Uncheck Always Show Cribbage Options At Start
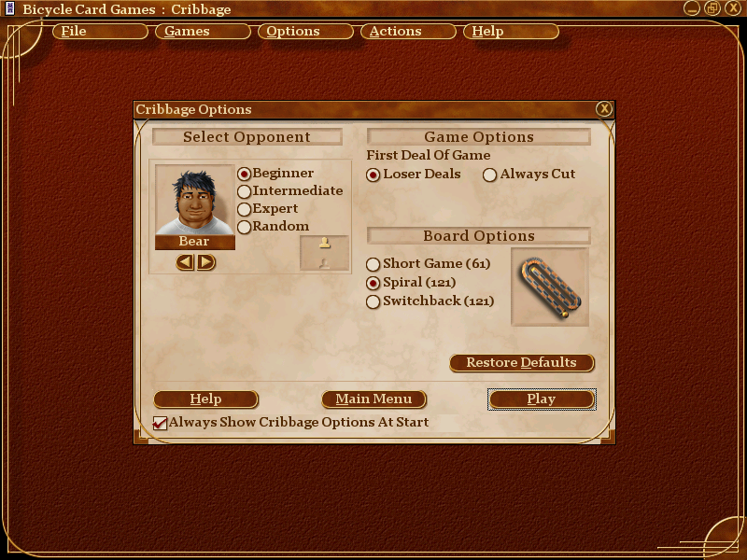The width and height of the screenshot is (747, 560). coord(160,423)
